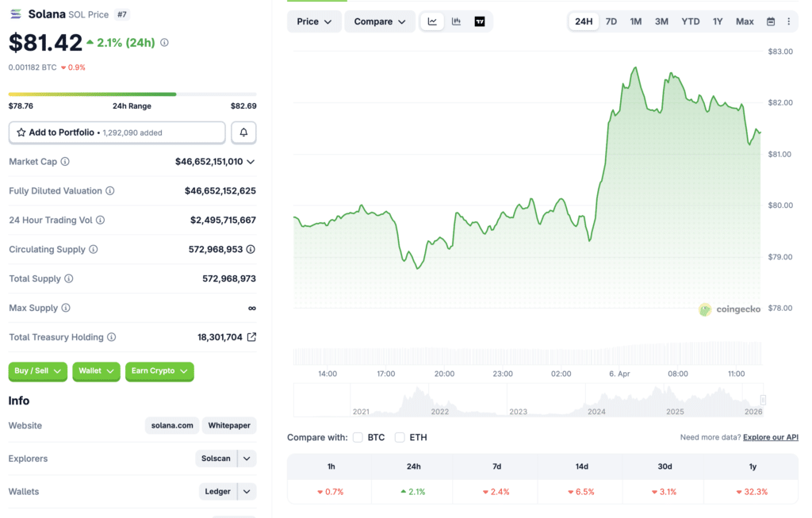Expand the Explorers dropdown next to Solscan
This screenshot has width=812, height=518.
pos(246,459)
